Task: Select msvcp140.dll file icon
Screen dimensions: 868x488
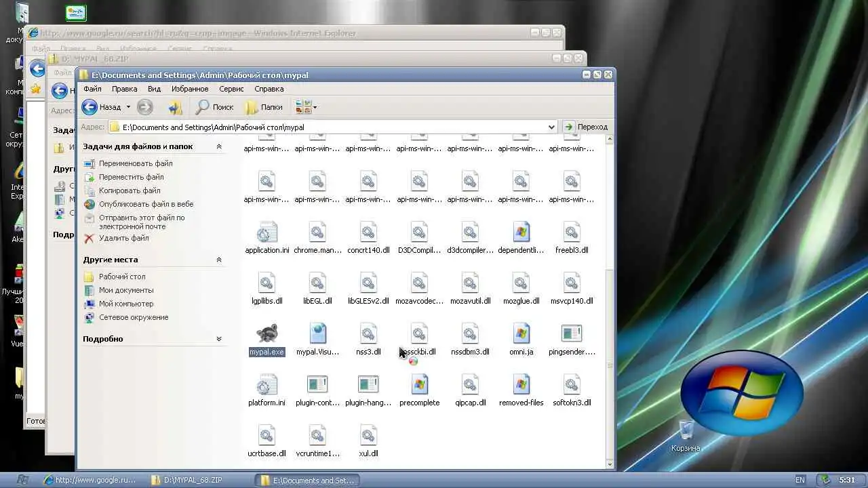Action: (572, 282)
